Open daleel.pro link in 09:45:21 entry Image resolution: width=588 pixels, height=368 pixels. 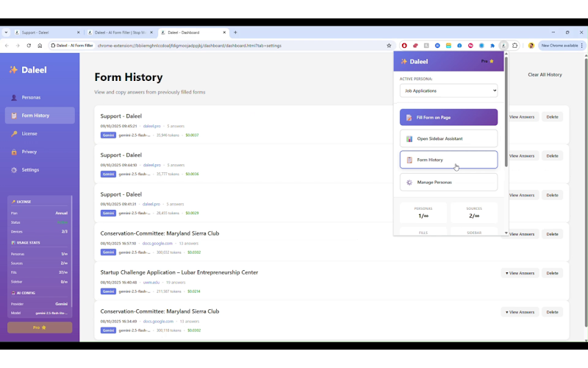tap(152, 126)
